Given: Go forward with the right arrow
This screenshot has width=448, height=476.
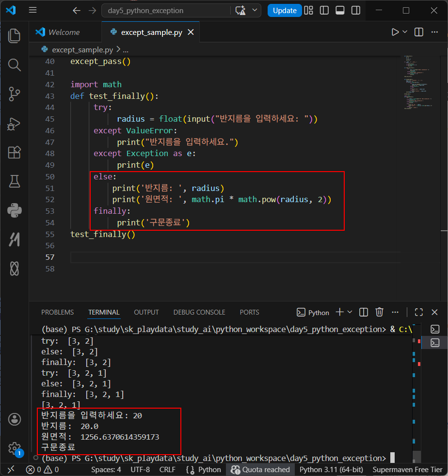Looking at the screenshot, I should 92,11.
